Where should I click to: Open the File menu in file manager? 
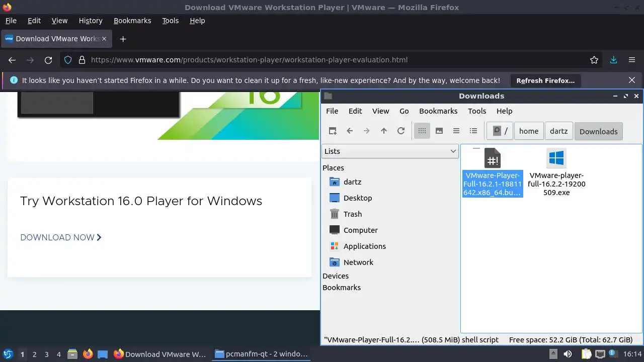pyautogui.click(x=332, y=111)
